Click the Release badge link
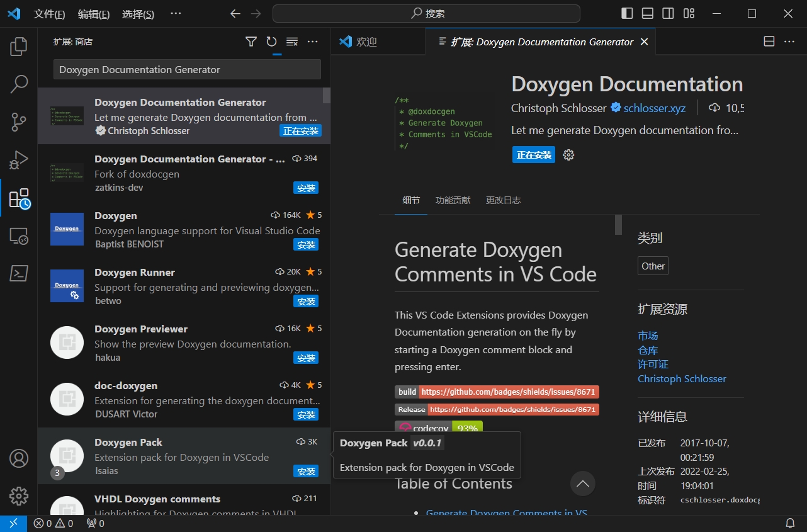 [497, 409]
